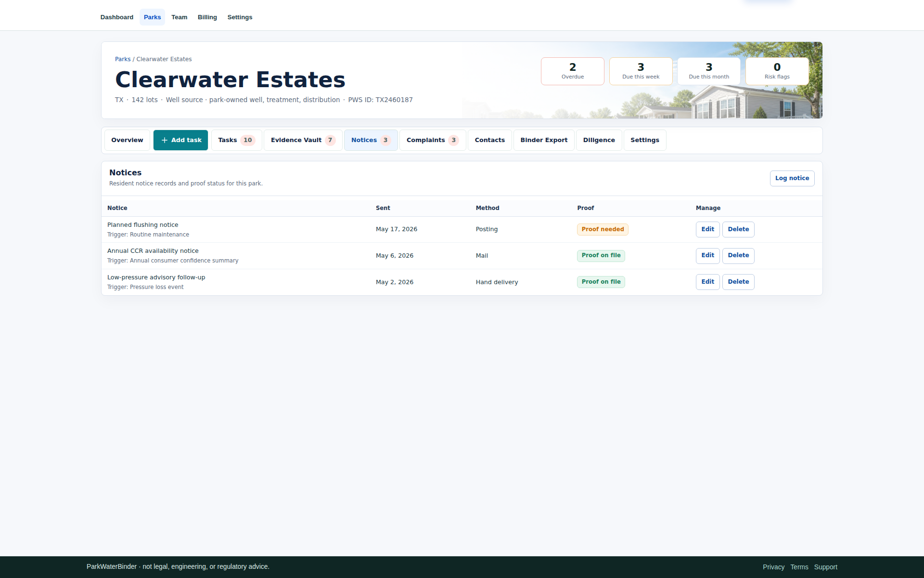Open the Dashboard nav item
This screenshot has height=578, width=924.
116,17
